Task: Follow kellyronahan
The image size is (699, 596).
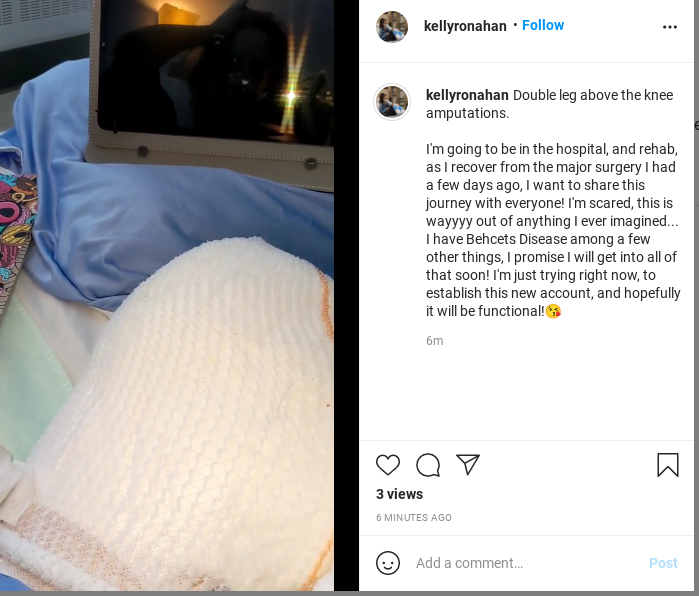Action: coord(543,25)
